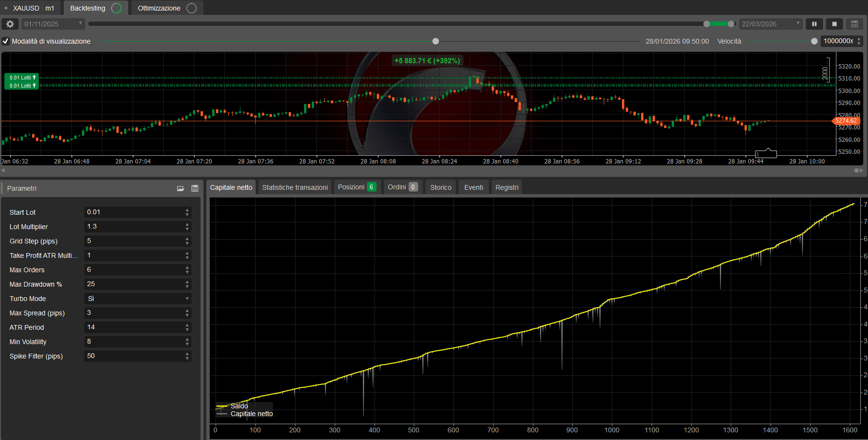Click the Velocità speed slider handle
The image size is (868, 440).
pyautogui.click(x=814, y=41)
